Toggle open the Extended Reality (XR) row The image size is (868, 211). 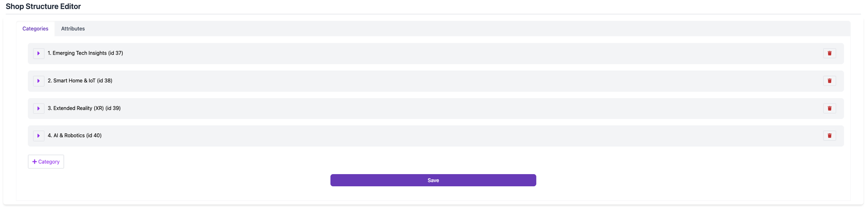[x=39, y=109]
